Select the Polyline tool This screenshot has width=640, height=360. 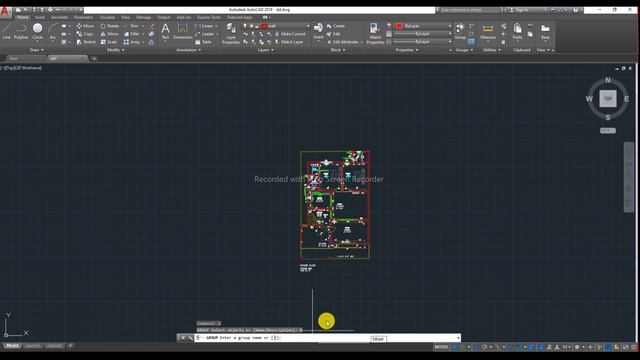pyautogui.click(x=21, y=31)
